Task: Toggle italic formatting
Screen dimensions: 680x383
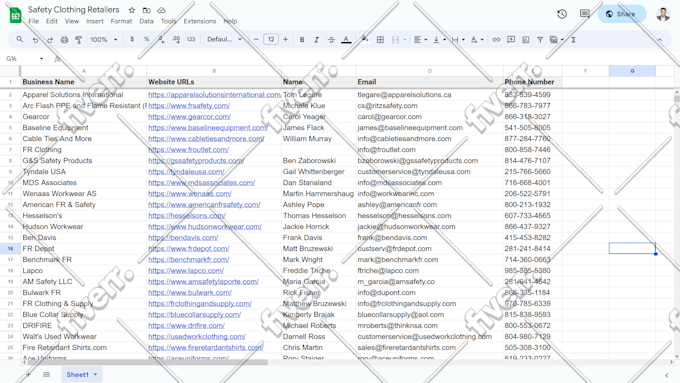Action: click(x=317, y=40)
